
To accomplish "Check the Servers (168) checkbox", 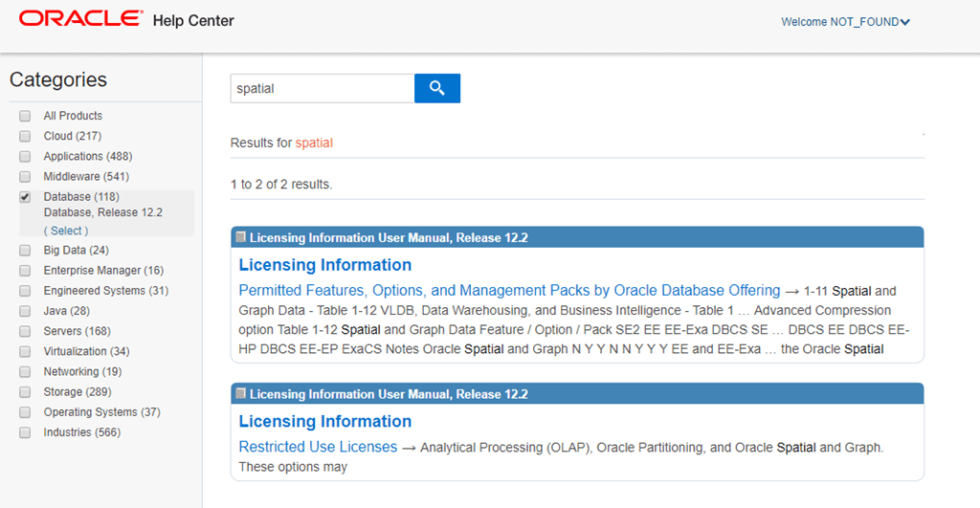I will (x=25, y=331).
